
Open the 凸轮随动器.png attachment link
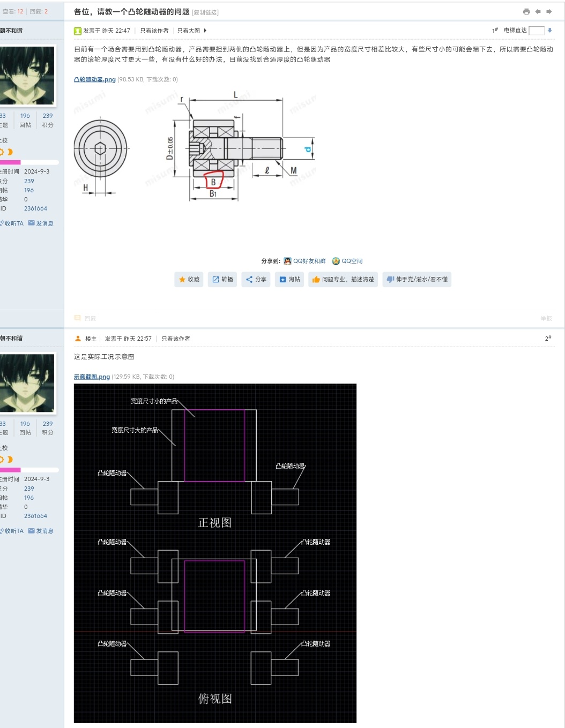click(94, 80)
